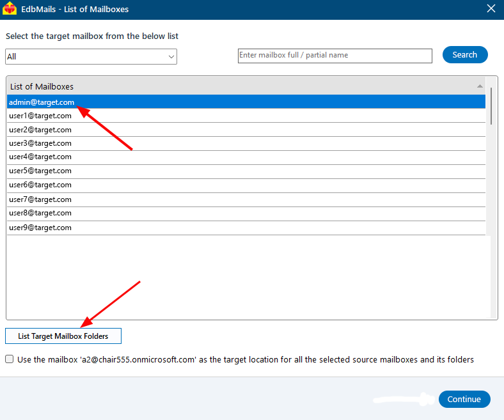This screenshot has width=504, height=420.
Task: Select admin@target.com mailbox
Action: 42,102
